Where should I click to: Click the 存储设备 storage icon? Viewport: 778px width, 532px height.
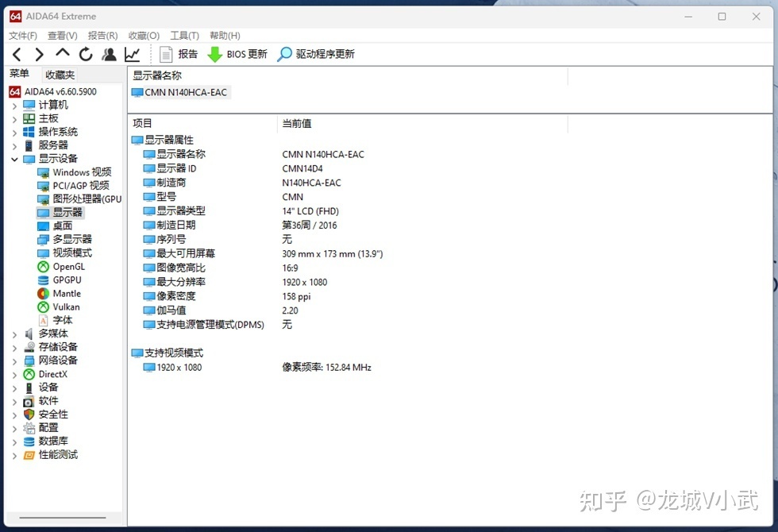[x=29, y=347]
